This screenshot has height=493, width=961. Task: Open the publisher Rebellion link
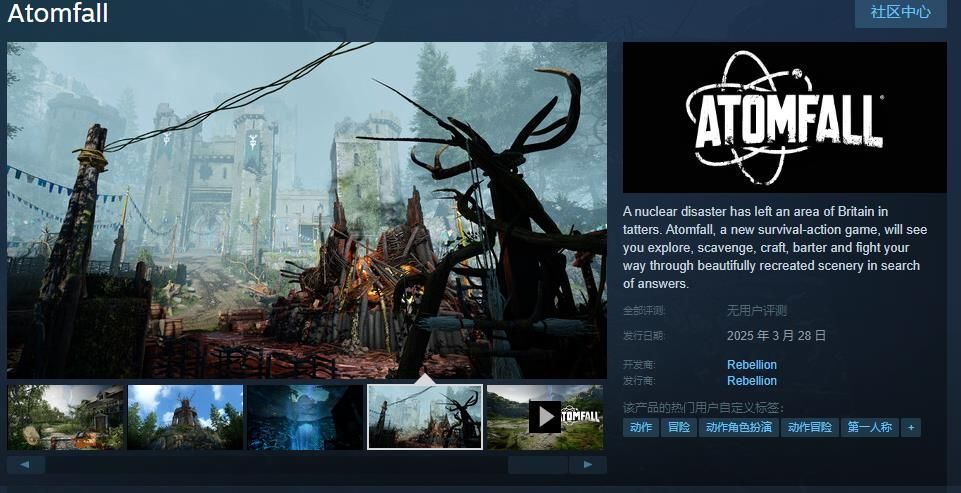pos(751,381)
